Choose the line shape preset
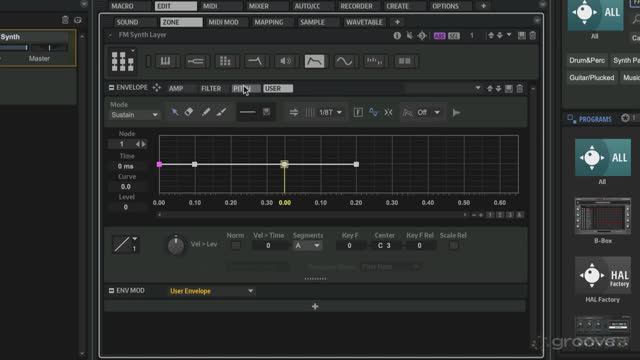 coord(247,112)
